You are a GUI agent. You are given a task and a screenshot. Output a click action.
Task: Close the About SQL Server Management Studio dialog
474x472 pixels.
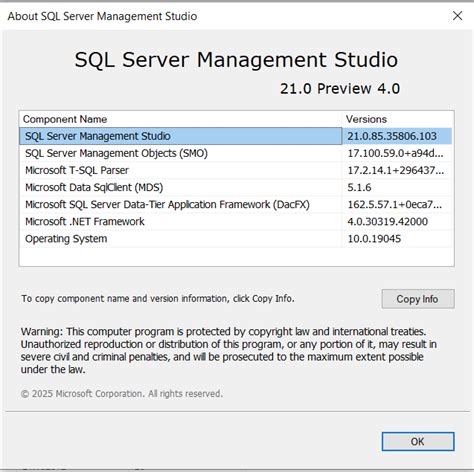[457, 16]
